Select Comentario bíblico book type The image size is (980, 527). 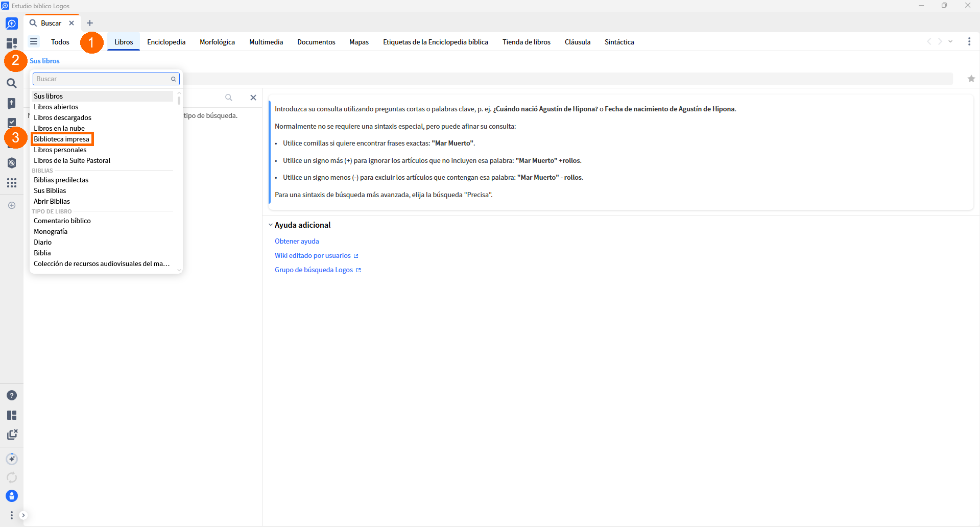point(102,221)
